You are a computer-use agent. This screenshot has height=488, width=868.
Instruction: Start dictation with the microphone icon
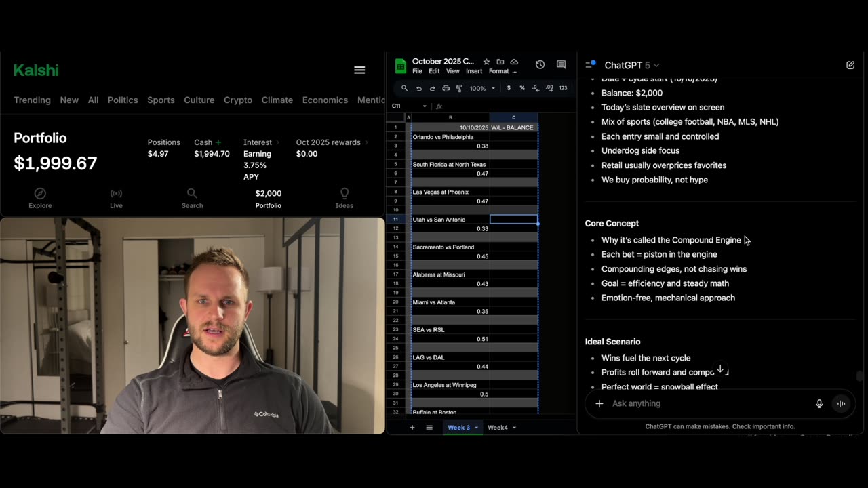pyautogui.click(x=819, y=403)
